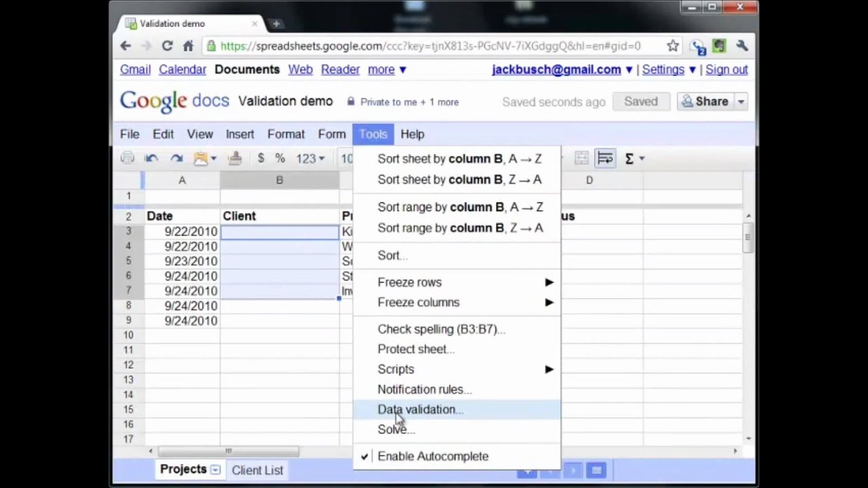Open the Help menu
The height and width of the screenshot is (488, 868).
click(412, 134)
